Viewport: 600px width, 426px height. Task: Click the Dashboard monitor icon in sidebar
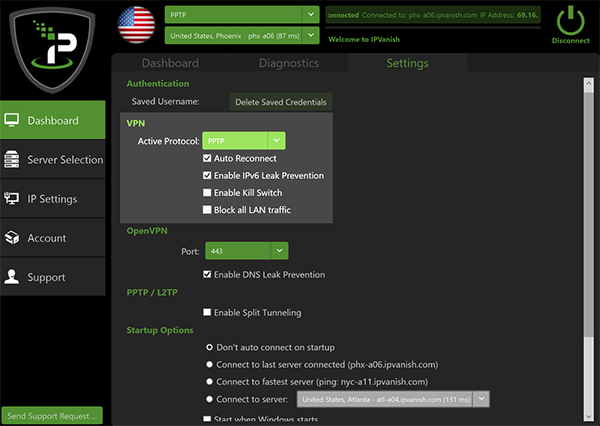click(x=13, y=121)
